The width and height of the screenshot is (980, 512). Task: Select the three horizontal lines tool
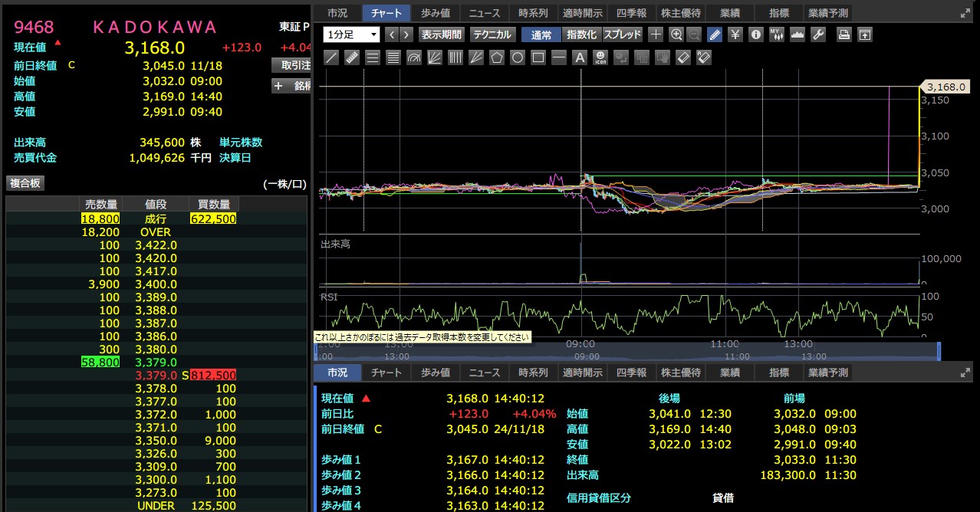373,57
